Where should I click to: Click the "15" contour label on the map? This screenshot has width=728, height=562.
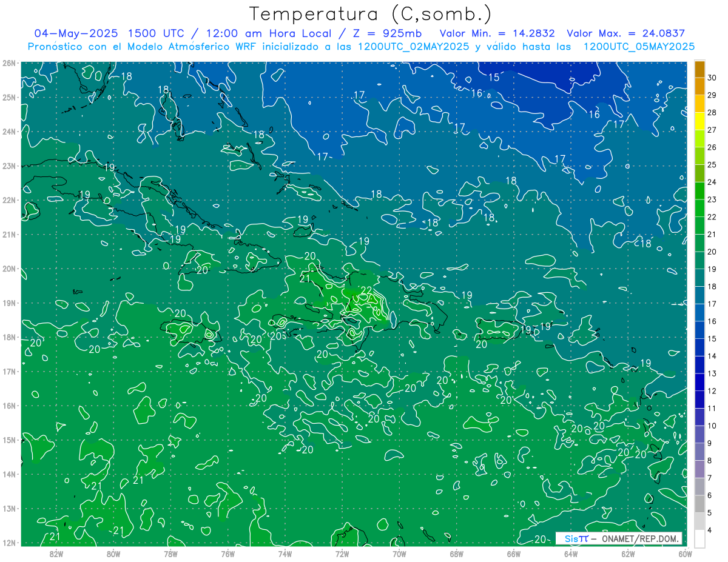494,77
